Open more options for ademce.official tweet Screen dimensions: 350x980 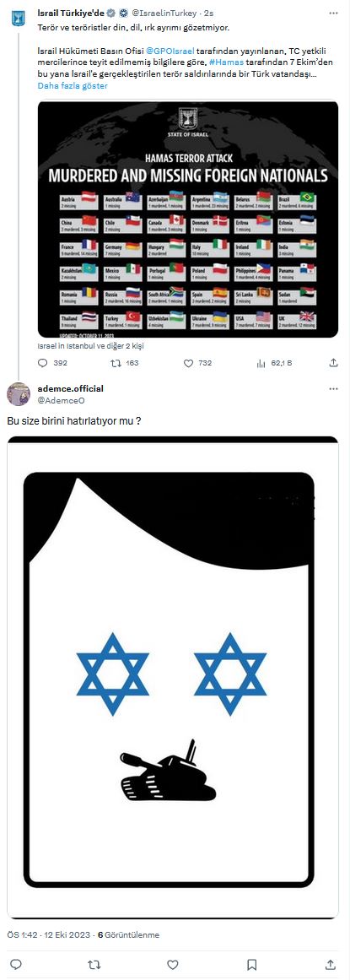333,389
